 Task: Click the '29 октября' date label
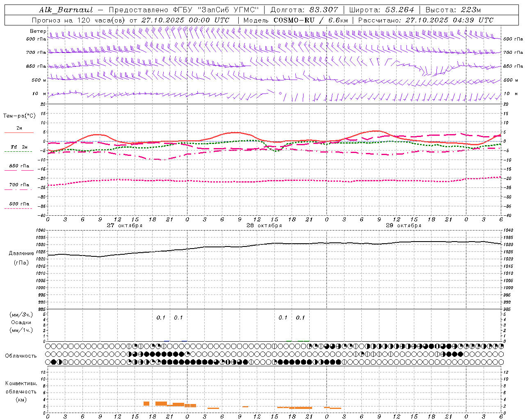[404, 226]
